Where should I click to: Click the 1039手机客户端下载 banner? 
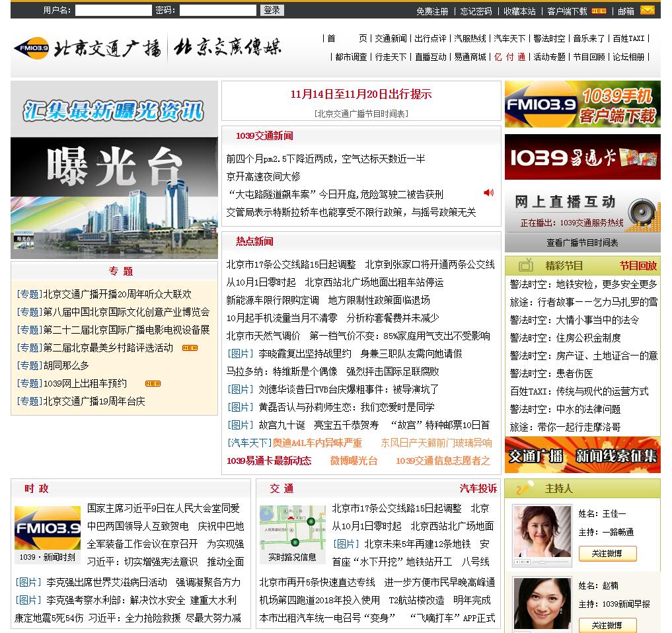point(582,104)
